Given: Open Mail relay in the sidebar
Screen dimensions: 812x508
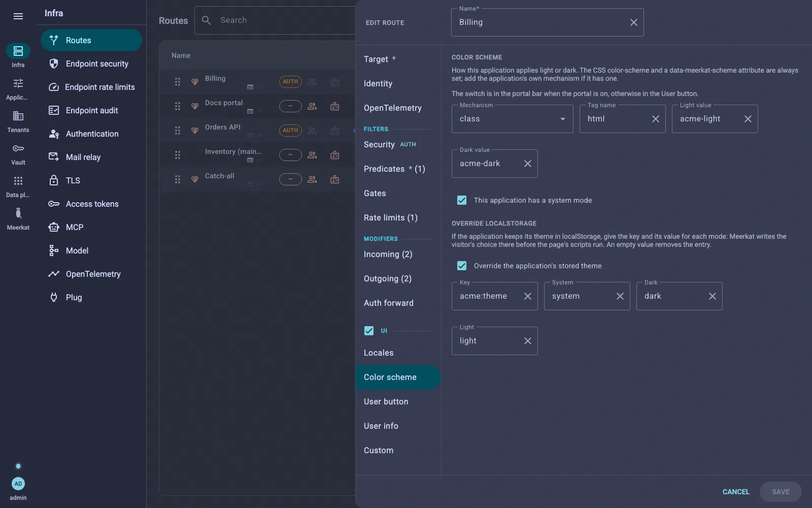Looking at the screenshot, I should [x=91, y=157].
